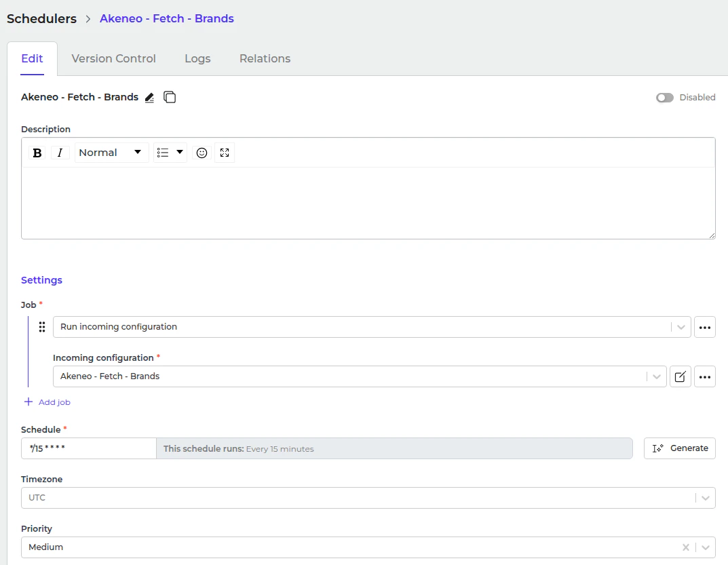The image size is (728, 565).
Task: Toggle italic formatting in the Description editor
Action: coord(60,153)
